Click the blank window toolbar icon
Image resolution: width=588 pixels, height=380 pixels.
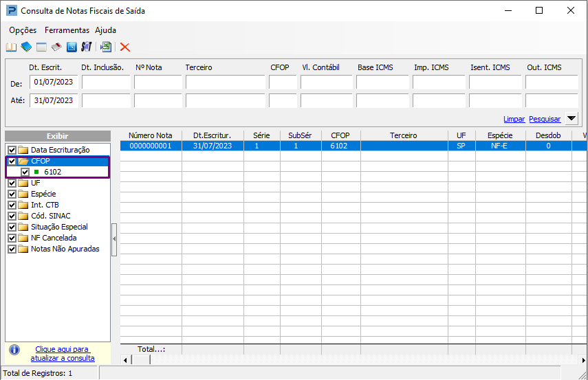coord(41,47)
